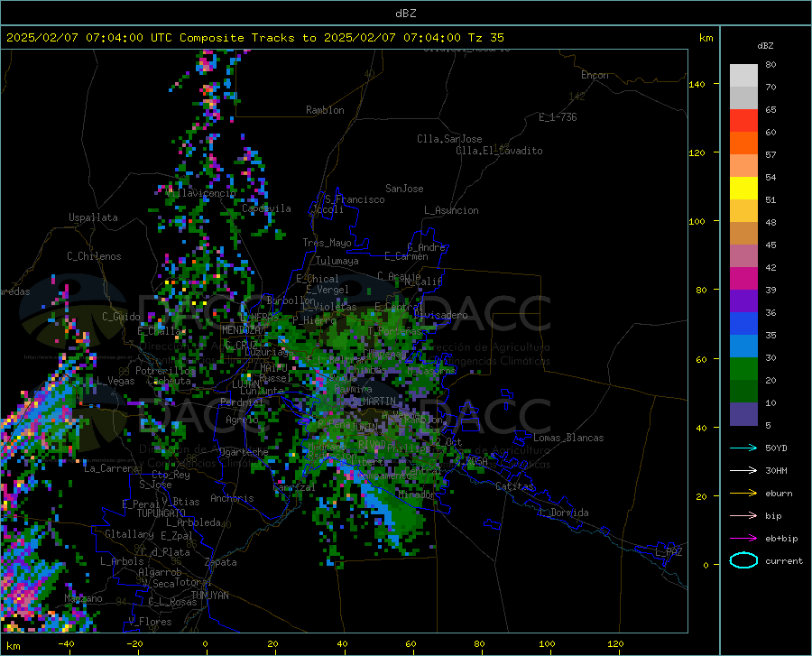812x656 pixels.
Task: Pick the red 60–65 dBZ swatch
Action: (743, 121)
